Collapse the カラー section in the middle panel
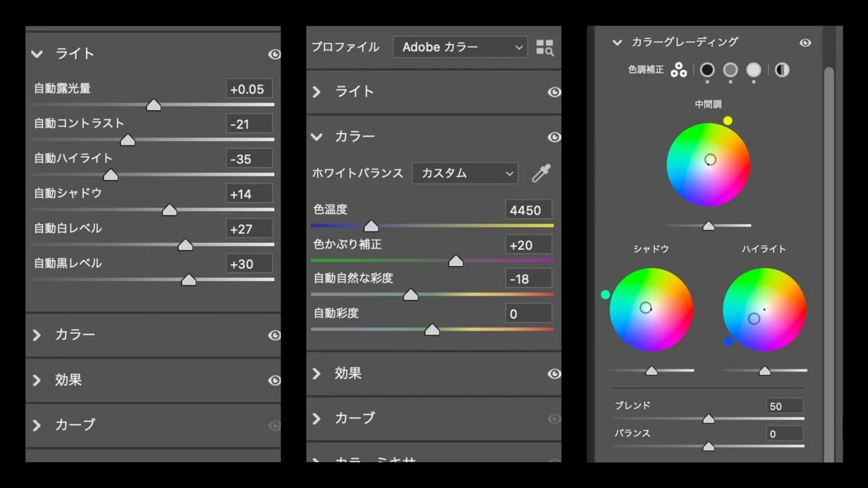This screenshot has width=868, height=488. pyautogui.click(x=317, y=137)
